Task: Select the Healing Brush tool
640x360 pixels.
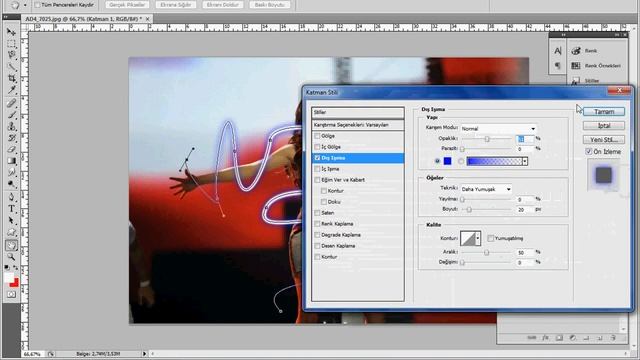Action: pyautogui.click(x=11, y=103)
